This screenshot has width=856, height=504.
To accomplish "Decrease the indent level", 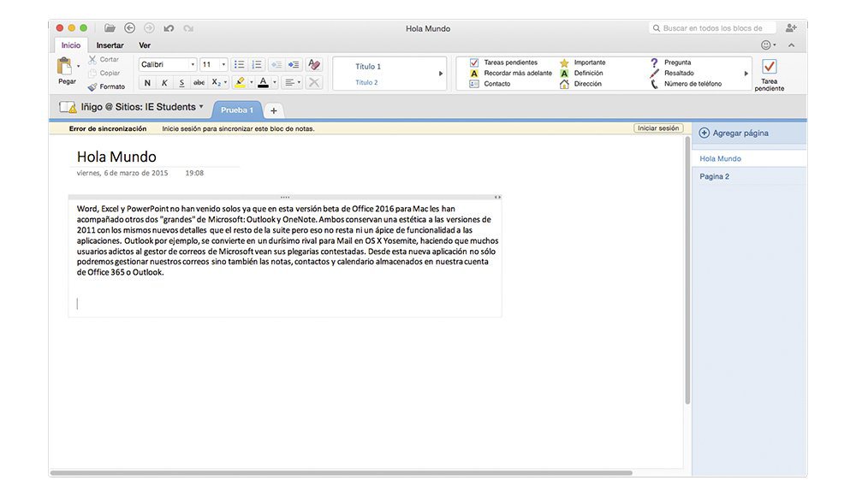I will [276, 64].
